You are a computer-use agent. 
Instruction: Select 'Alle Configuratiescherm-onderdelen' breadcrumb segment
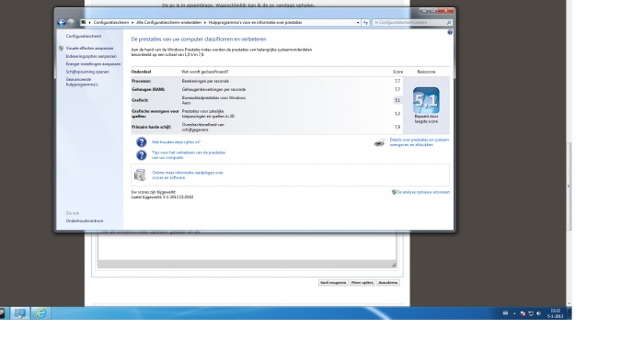tap(168, 23)
